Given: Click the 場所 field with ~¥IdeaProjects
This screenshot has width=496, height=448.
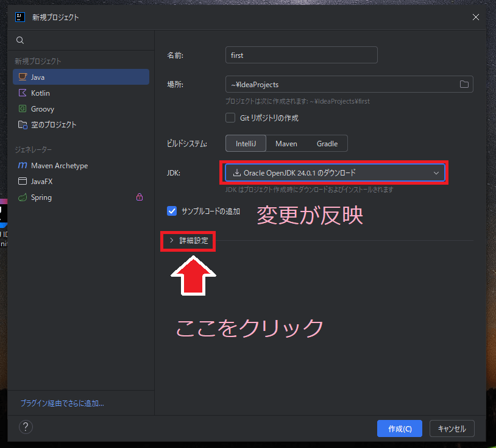Looking at the screenshot, I should pyautogui.click(x=349, y=84).
